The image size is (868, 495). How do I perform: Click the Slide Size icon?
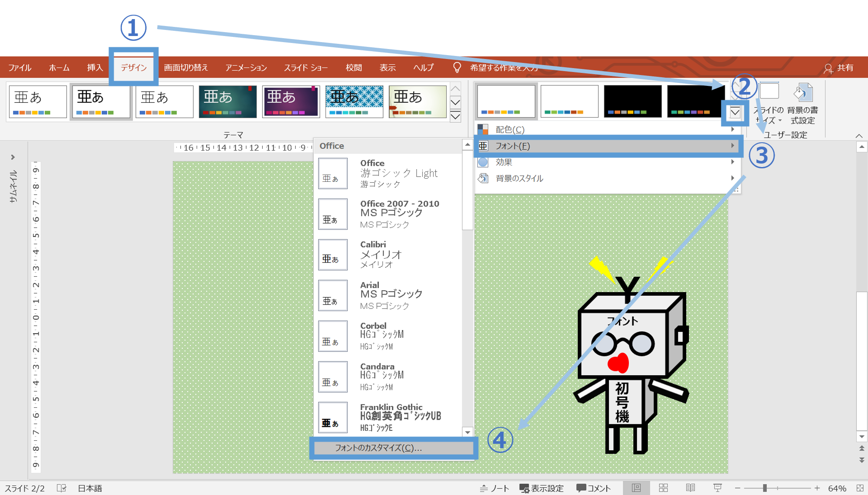coord(769,92)
